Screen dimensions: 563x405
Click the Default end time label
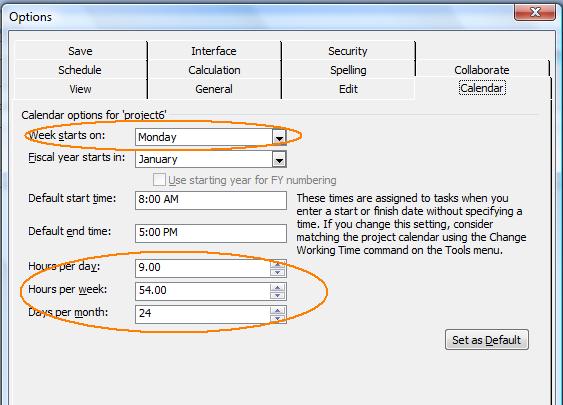tap(70, 231)
